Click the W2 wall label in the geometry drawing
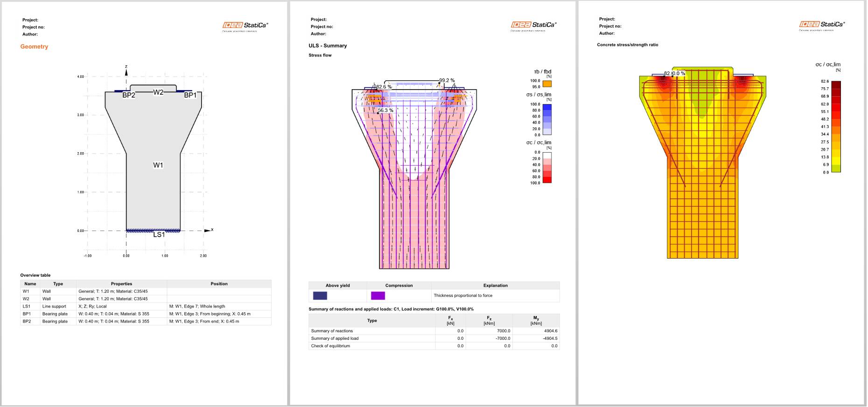 click(158, 92)
